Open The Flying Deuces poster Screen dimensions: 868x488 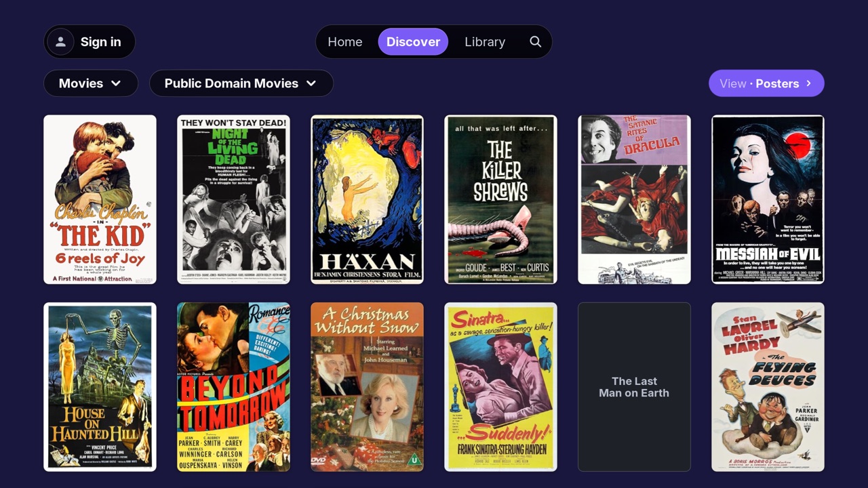point(768,387)
